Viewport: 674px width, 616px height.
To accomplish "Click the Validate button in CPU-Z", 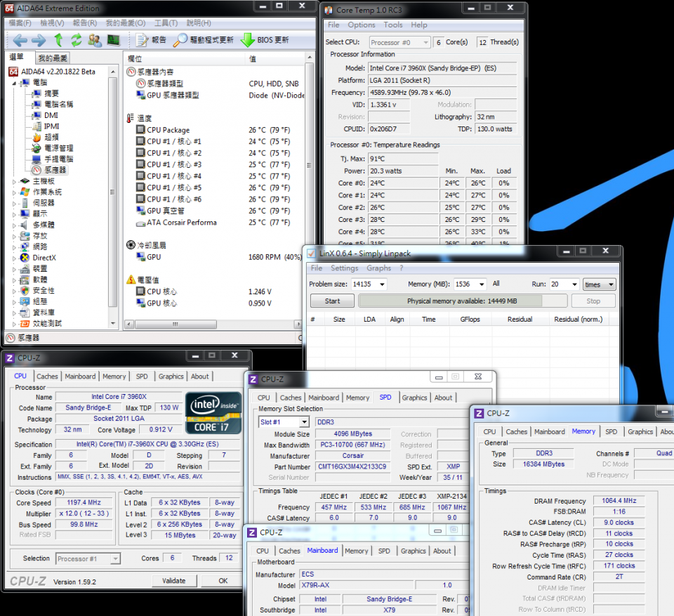I will click(x=173, y=581).
